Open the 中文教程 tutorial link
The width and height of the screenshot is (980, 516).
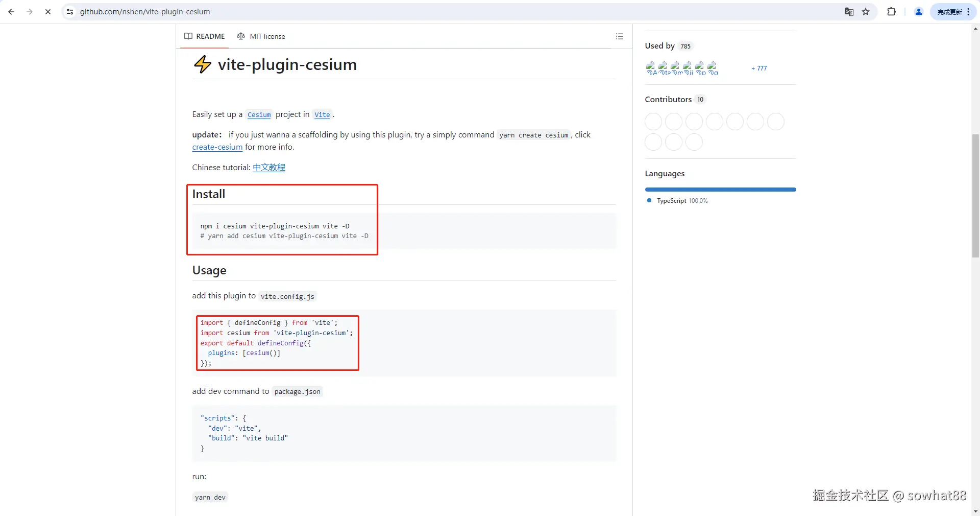(x=269, y=168)
